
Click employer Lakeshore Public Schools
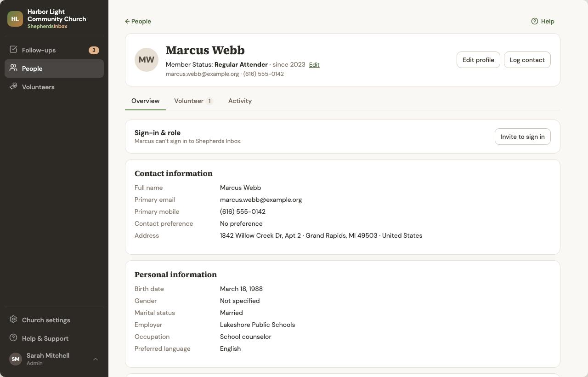[257, 325]
